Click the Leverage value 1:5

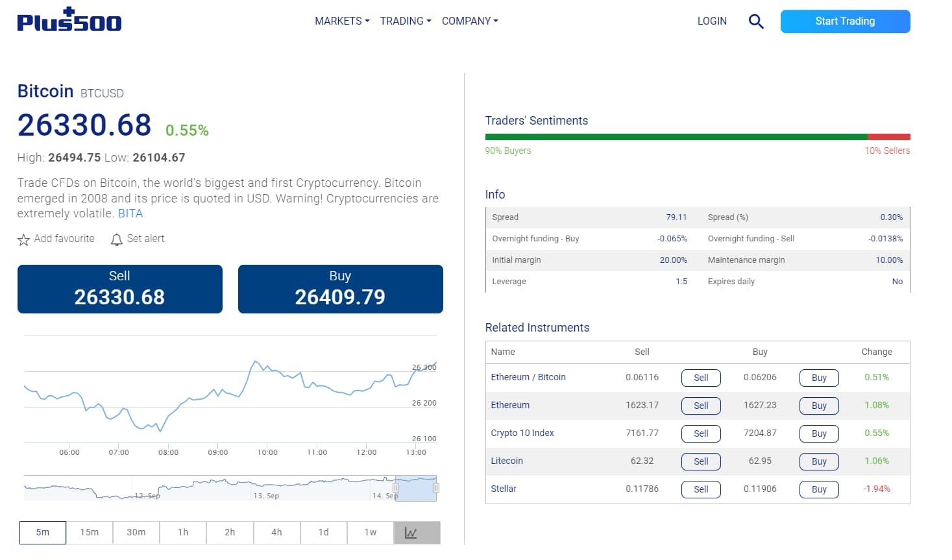click(681, 282)
